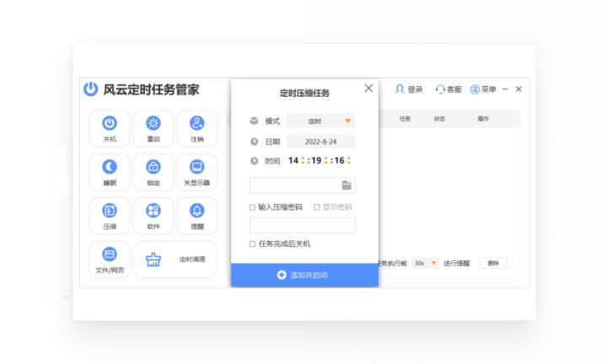Expand the 模式 dropdown showing 定时
This screenshot has width=607, height=364.
[320, 120]
